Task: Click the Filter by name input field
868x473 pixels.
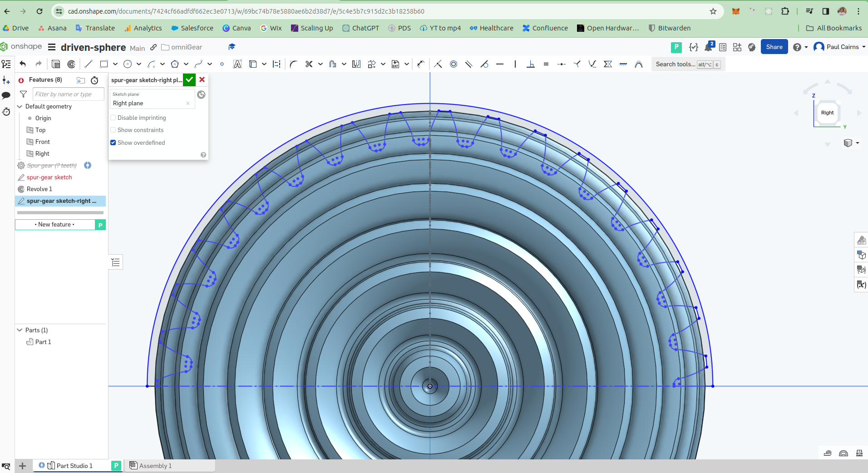Action: click(x=68, y=94)
